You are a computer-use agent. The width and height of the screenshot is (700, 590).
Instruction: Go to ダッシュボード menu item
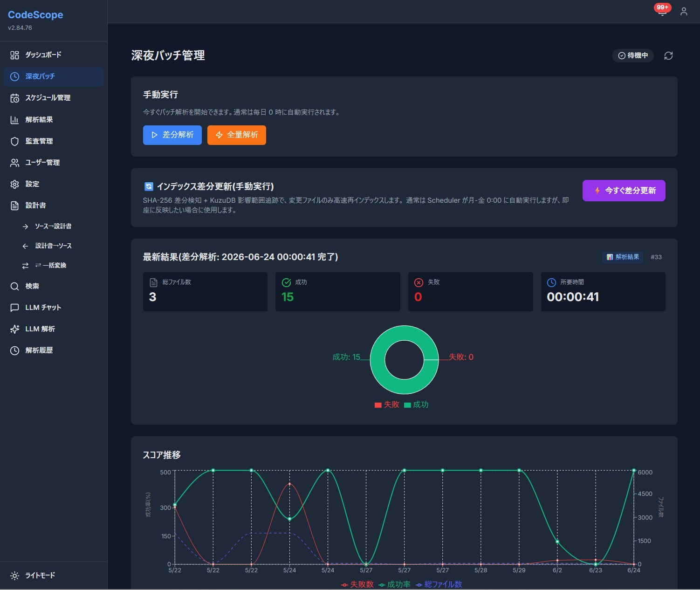tap(54, 55)
